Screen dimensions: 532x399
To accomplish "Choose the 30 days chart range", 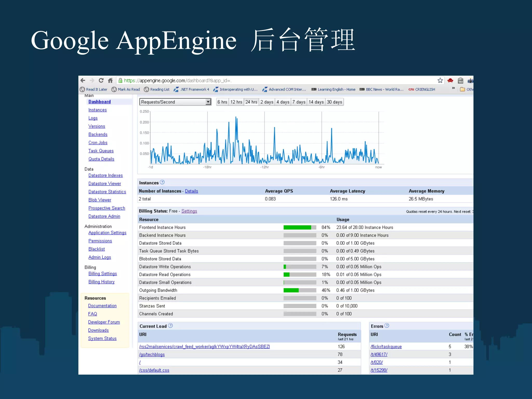I will click(334, 102).
